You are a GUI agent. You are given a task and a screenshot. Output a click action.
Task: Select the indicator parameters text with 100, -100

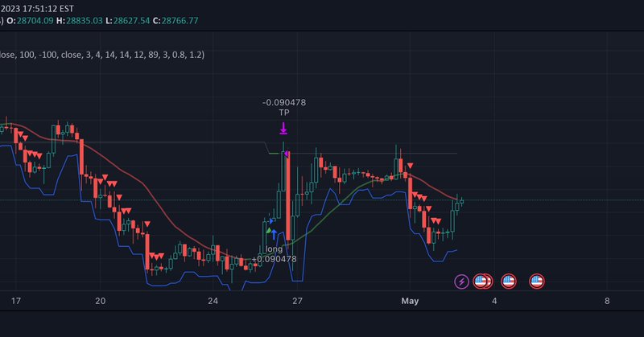tap(102, 55)
